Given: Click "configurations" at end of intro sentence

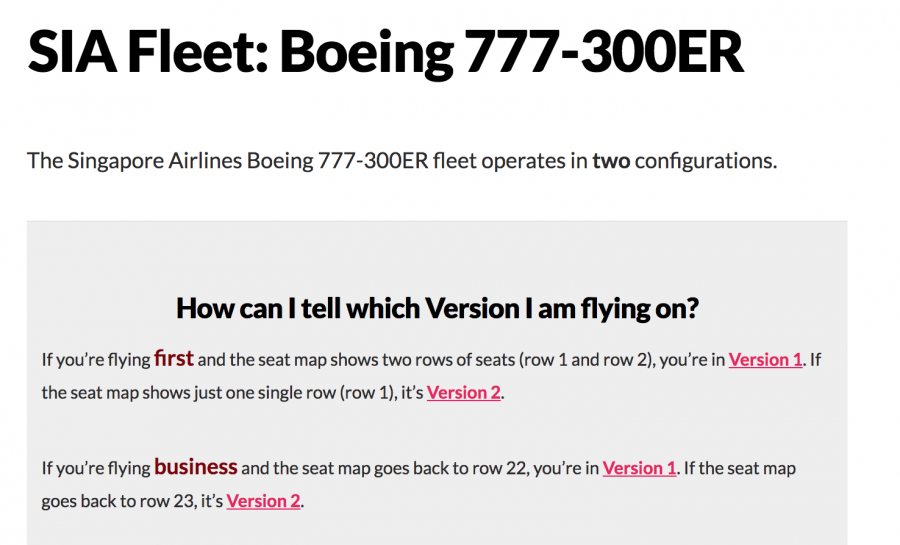Looking at the screenshot, I should (704, 161).
